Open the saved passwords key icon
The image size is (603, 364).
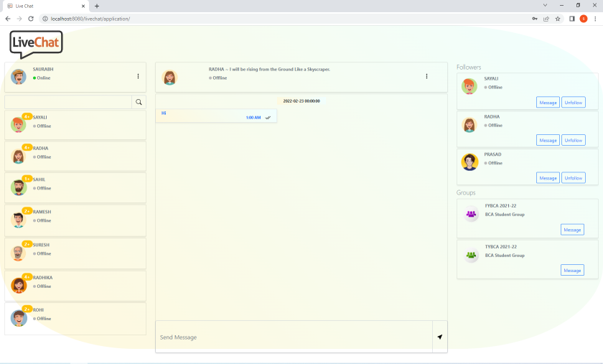pyautogui.click(x=535, y=19)
